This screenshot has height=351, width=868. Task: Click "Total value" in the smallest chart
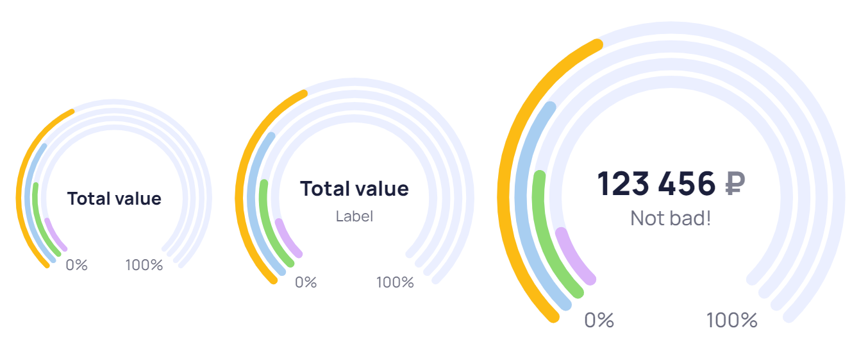[x=114, y=198]
